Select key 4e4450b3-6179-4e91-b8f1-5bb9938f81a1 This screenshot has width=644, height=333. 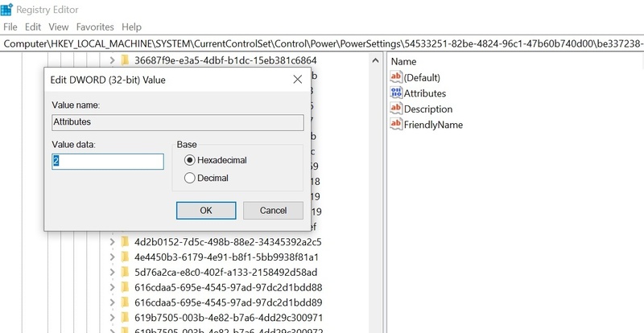tap(226, 257)
